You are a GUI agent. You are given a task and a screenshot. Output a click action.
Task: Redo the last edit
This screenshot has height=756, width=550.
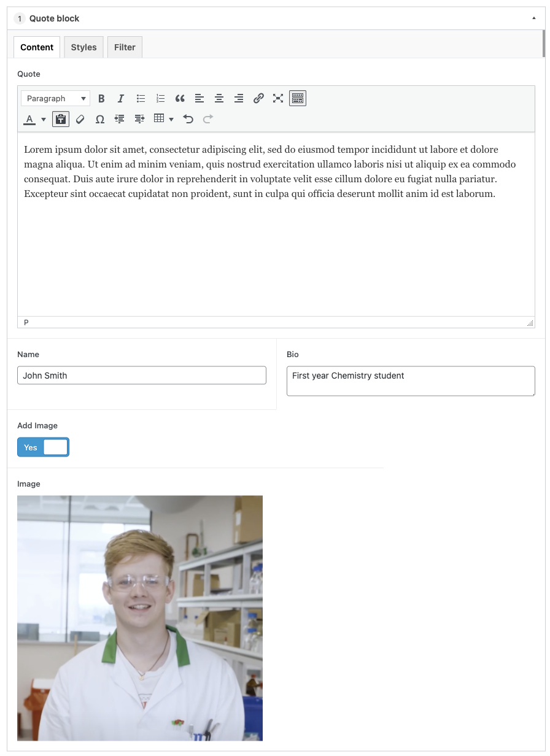(x=208, y=119)
